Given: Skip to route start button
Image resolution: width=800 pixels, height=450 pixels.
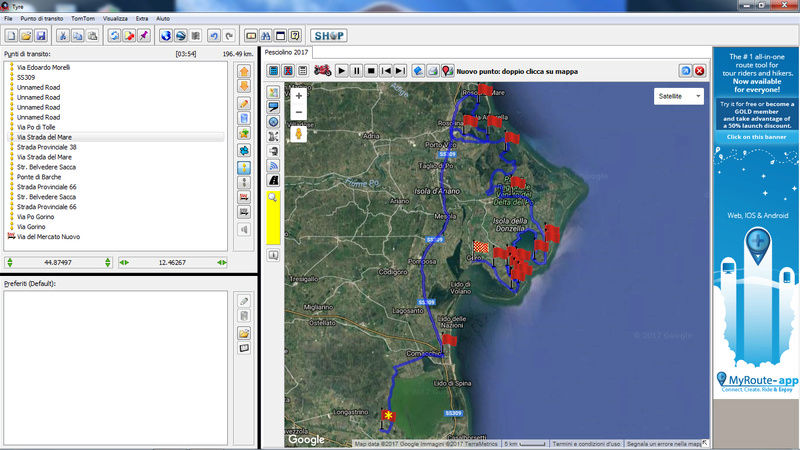Looking at the screenshot, I should tap(386, 71).
